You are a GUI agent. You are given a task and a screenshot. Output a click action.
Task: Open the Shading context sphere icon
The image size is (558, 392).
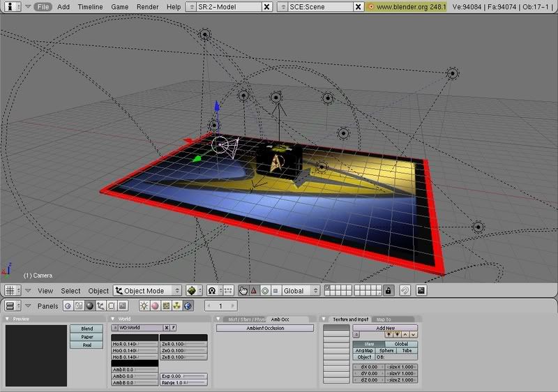click(x=90, y=306)
